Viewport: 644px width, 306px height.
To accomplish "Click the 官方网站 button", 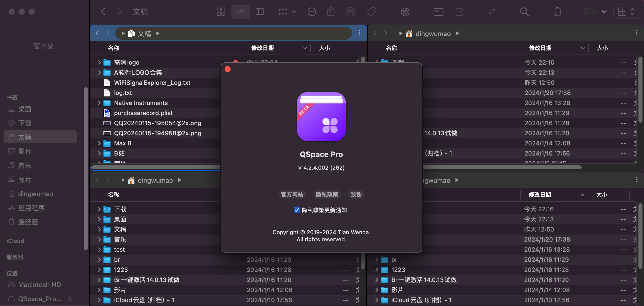I will (292, 194).
